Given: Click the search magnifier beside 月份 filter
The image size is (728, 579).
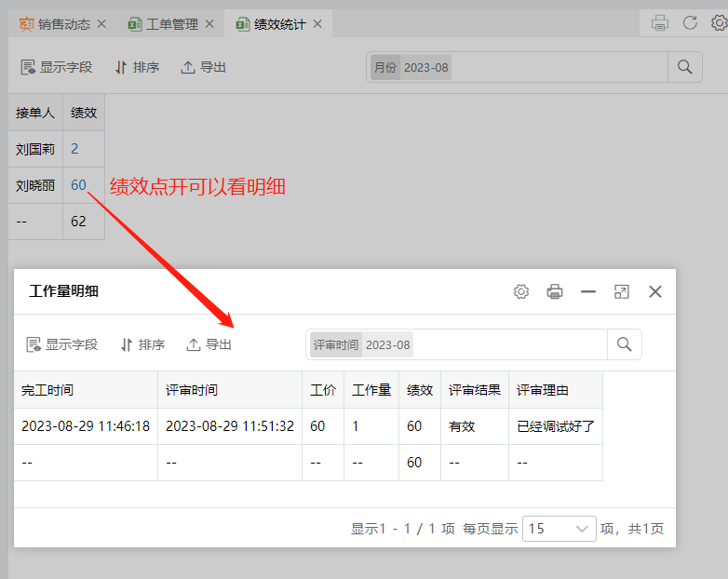Looking at the screenshot, I should 685,67.
